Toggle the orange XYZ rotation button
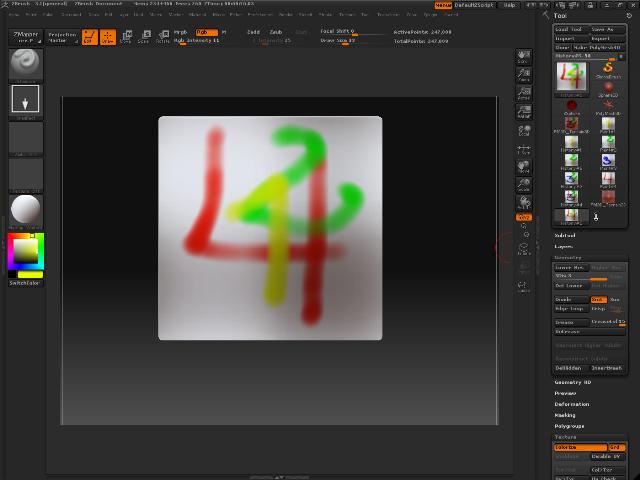 (523, 217)
